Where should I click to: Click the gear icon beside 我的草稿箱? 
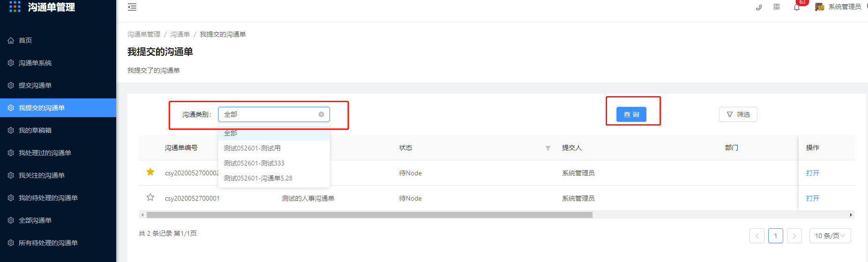pos(11,130)
